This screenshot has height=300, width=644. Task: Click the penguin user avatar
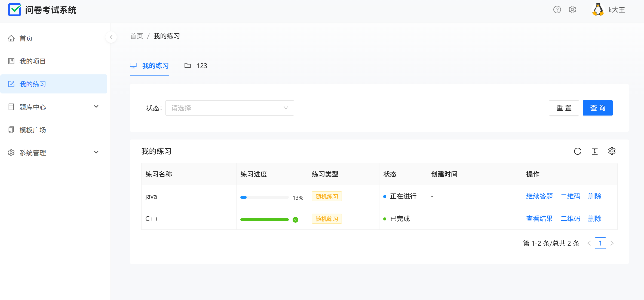598,10
